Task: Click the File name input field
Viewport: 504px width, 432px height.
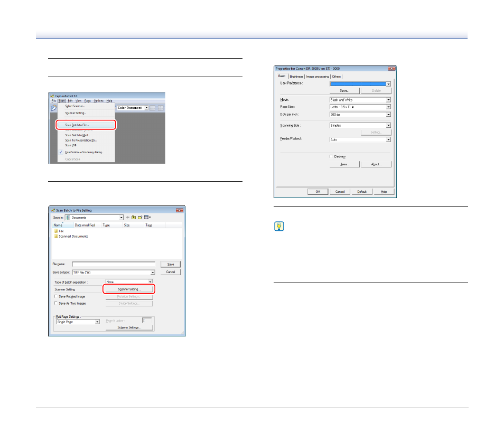Action: pyautogui.click(x=114, y=264)
